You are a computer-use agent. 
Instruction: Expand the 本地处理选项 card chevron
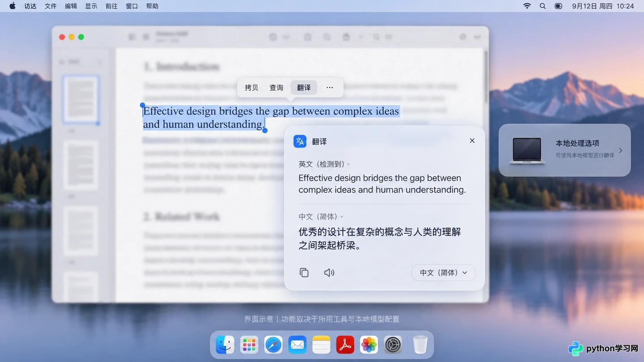click(620, 150)
